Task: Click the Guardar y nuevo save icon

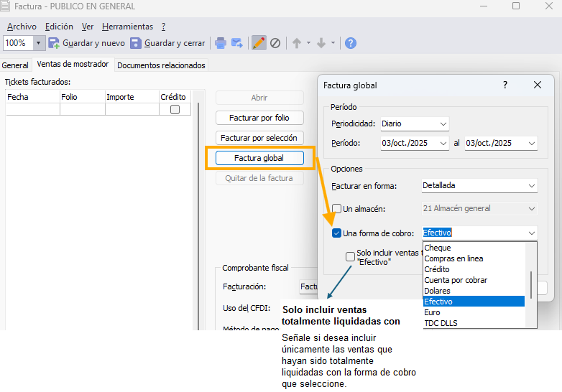Action: [x=54, y=43]
